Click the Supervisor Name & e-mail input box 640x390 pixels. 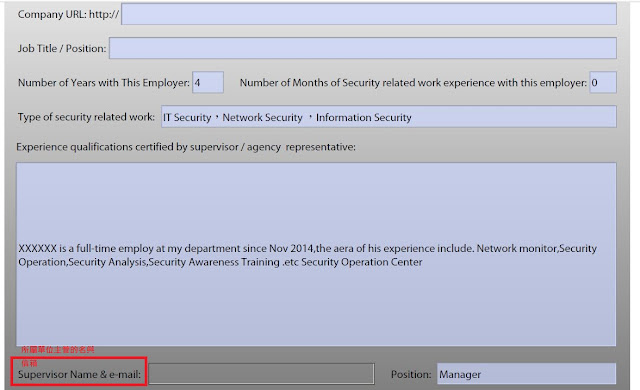coord(261,374)
